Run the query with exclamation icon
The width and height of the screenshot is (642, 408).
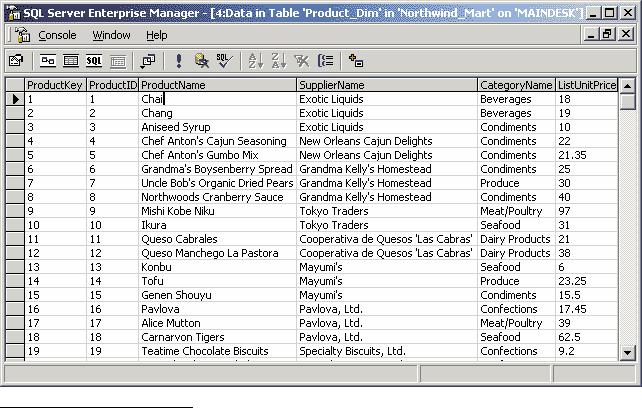click(179, 61)
